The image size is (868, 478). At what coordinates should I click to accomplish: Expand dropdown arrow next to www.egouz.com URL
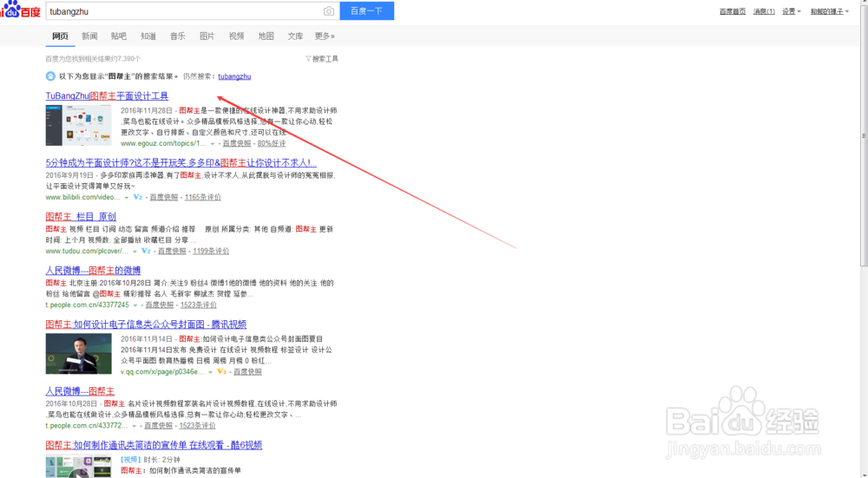tap(213, 144)
